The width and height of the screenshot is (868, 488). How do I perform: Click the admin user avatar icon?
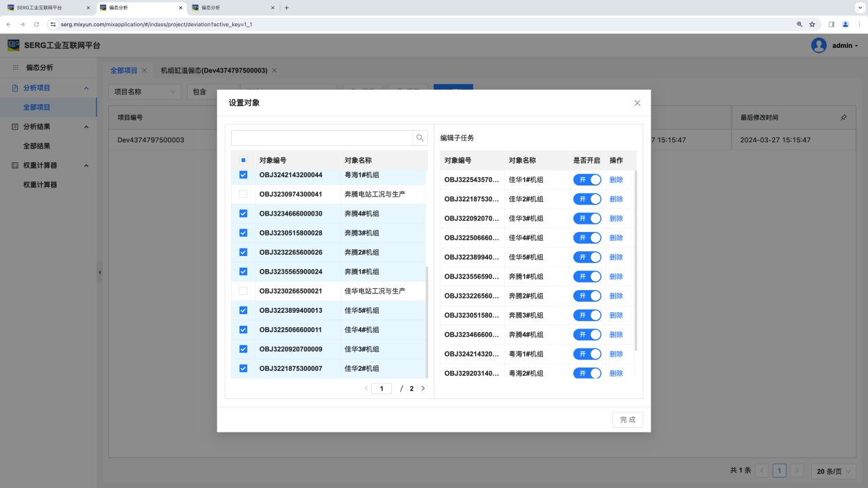[819, 45]
